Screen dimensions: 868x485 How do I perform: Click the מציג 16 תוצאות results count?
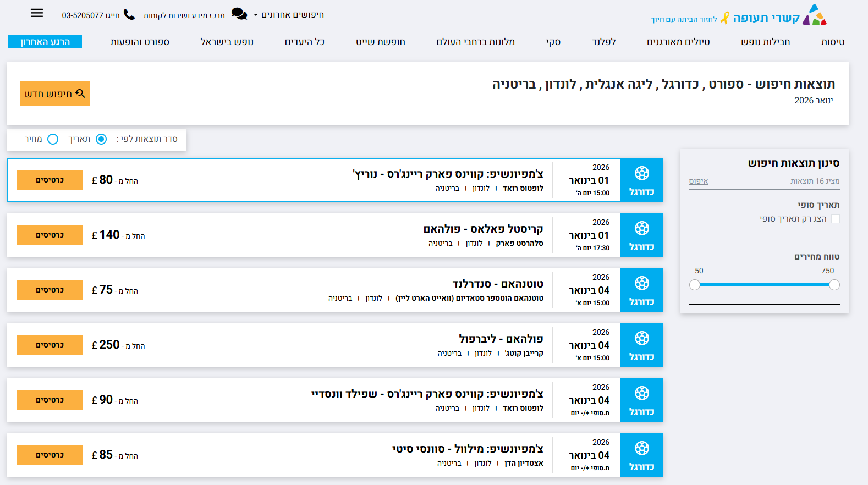click(815, 181)
